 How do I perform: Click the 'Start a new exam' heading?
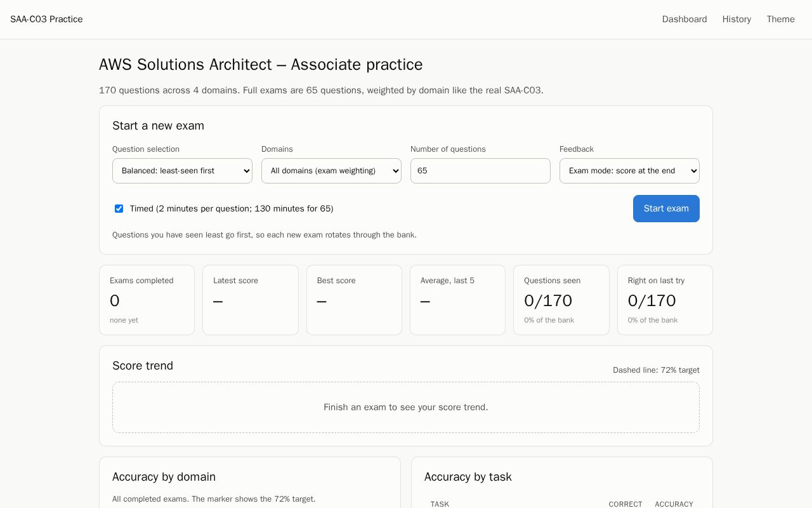coord(158,126)
